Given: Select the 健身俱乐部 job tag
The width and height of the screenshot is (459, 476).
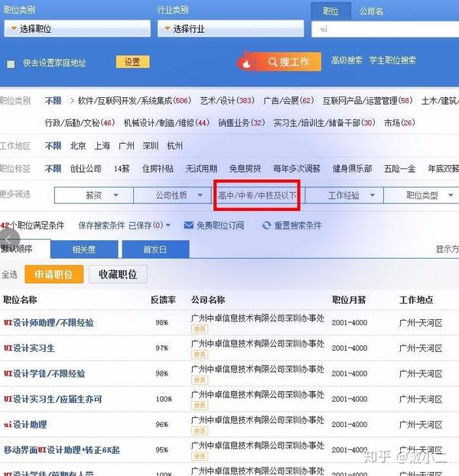Looking at the screenshot, I should (352, 168).
